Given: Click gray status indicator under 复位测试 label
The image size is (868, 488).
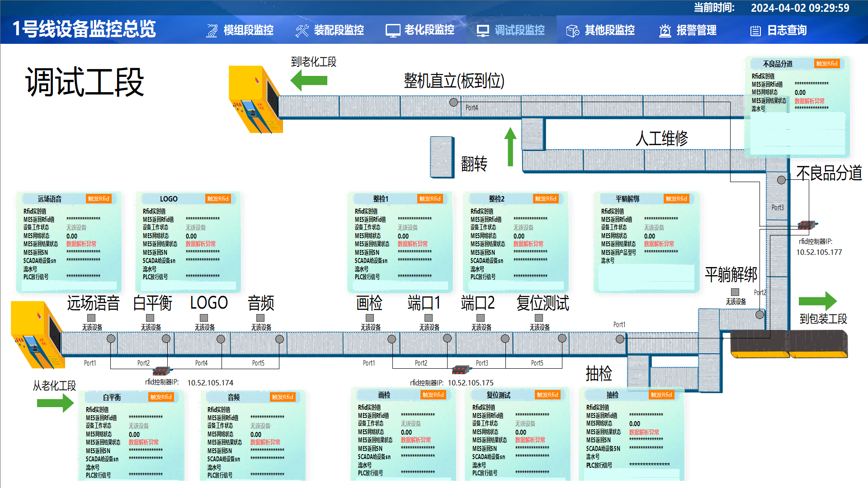Looking at the screenshot, I should point(539,318).
